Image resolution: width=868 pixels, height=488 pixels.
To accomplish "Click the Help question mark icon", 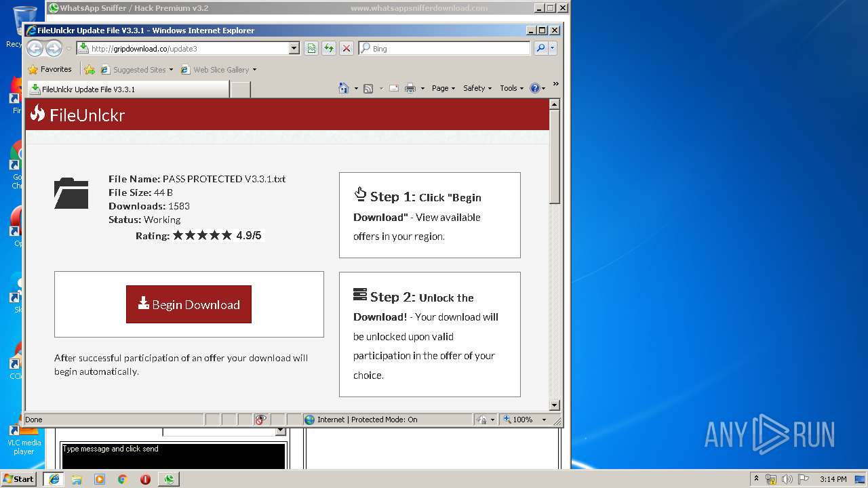I will click(x=534, y=88).
